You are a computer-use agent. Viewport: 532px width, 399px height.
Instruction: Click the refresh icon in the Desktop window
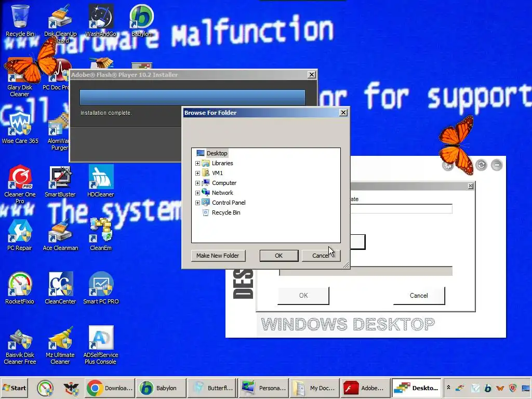point(481,165)
